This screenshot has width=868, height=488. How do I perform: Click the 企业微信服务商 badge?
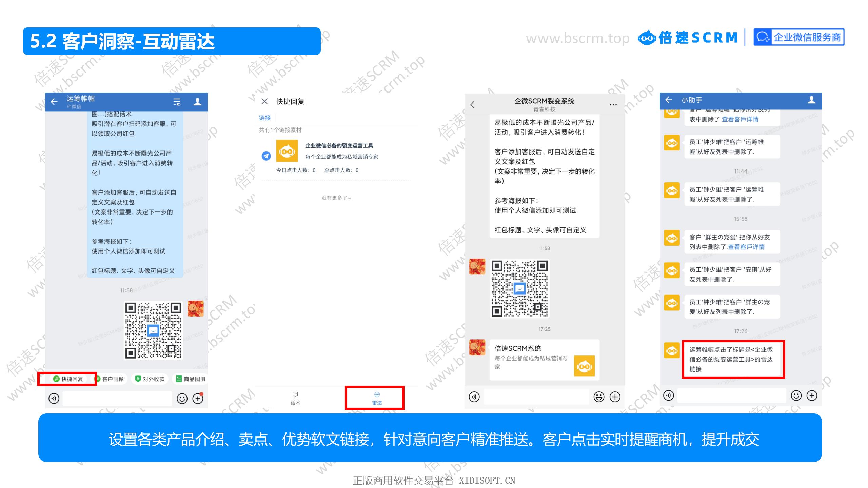(x=799, y=37)
